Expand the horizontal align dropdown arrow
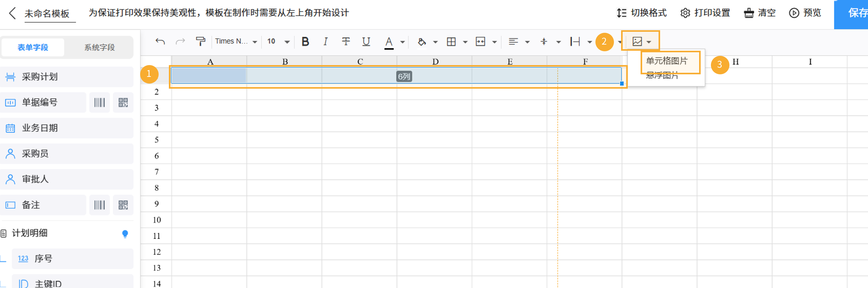Screen dimensions: 868x288 (527, 42)
